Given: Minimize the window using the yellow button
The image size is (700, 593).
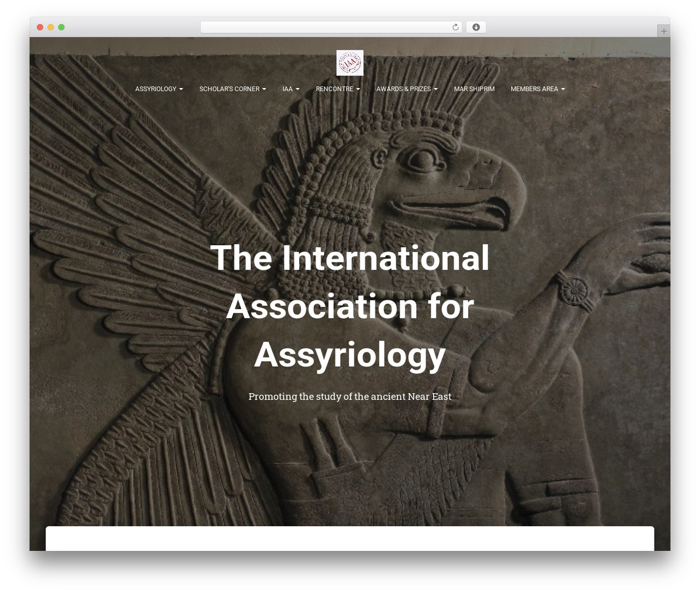Looking at the screenshot, I should pos(51,27).
